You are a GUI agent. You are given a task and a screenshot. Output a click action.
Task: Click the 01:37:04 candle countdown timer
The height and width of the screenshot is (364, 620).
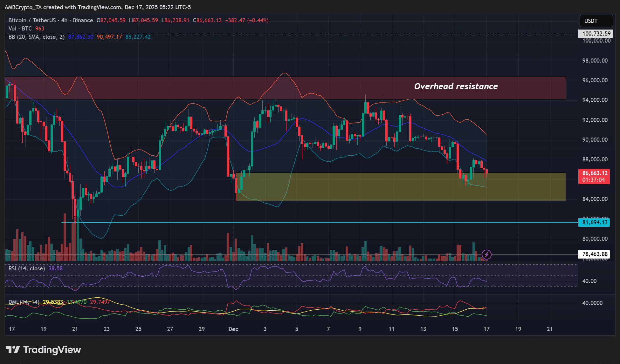click(594, 180)
